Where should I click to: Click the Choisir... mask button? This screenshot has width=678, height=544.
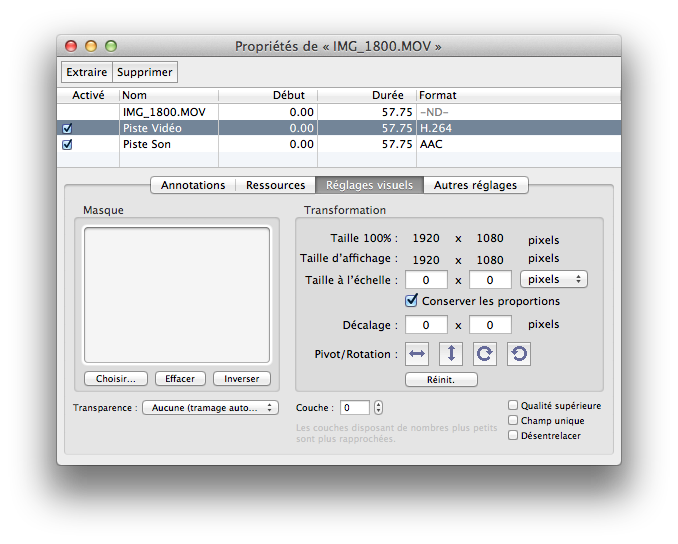(116, 379)
